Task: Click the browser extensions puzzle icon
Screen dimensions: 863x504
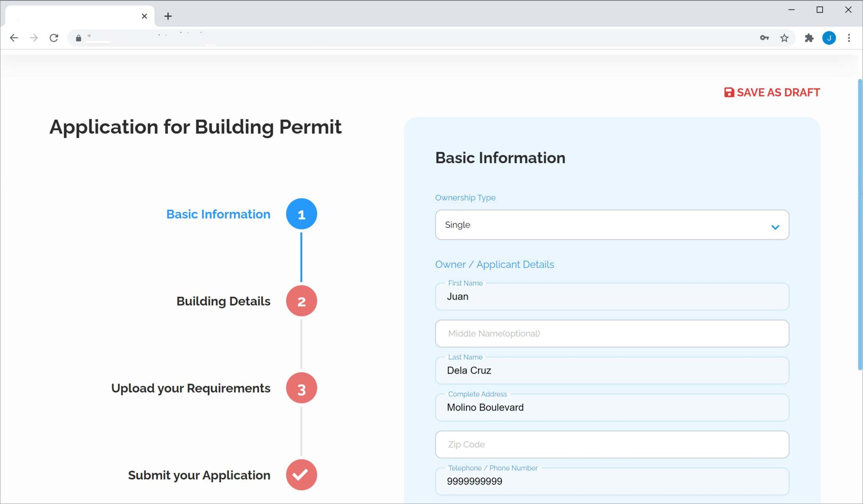Action: point(809,38)
